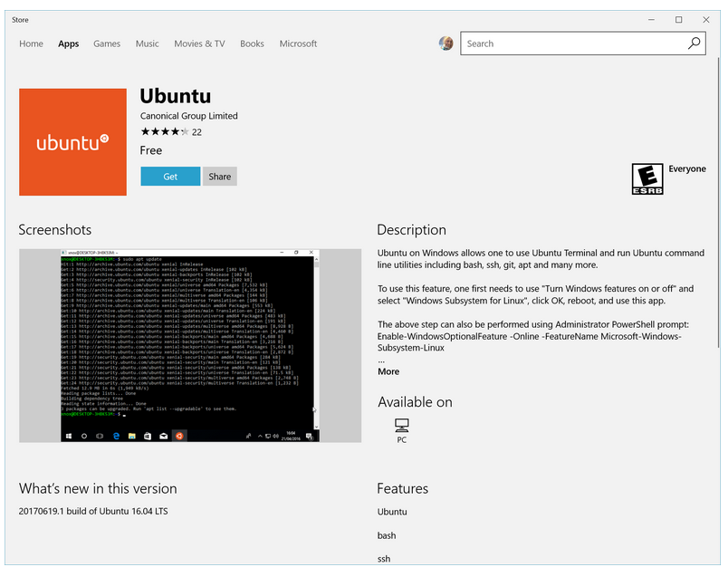Switch to the Books tab
728x567 pixels.
tap(252, 43)
